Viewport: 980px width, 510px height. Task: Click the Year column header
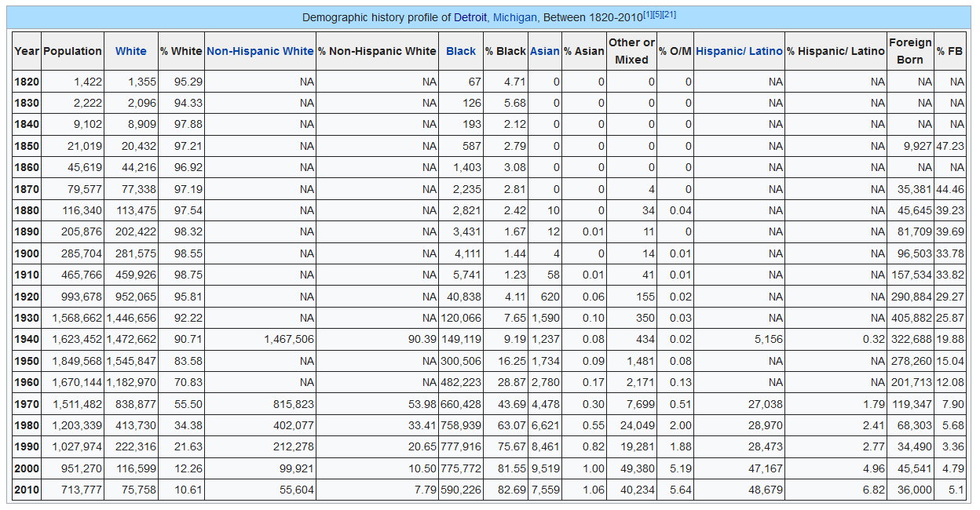[x=27, y=51]
